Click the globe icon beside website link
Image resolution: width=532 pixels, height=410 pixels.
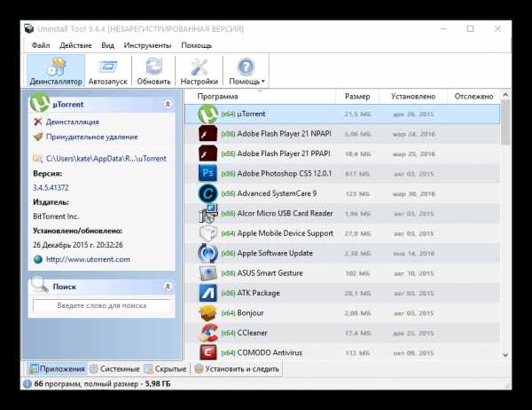coord(38,259)
